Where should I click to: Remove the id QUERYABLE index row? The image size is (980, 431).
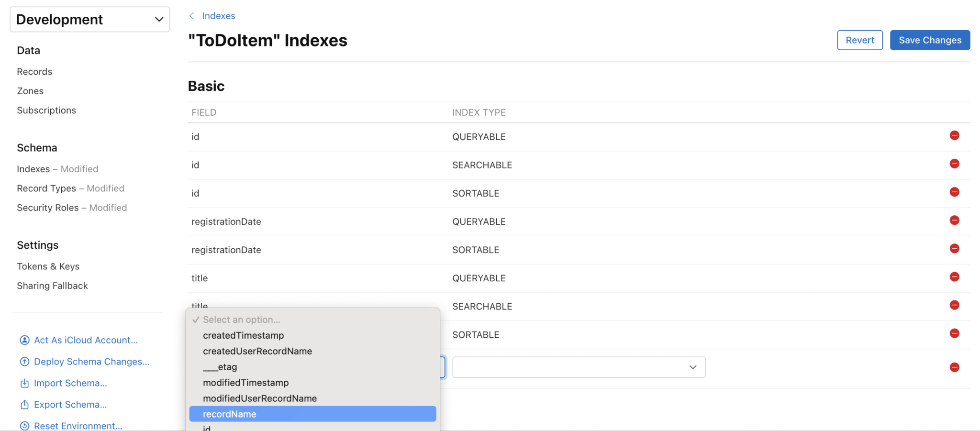(954, 136)
